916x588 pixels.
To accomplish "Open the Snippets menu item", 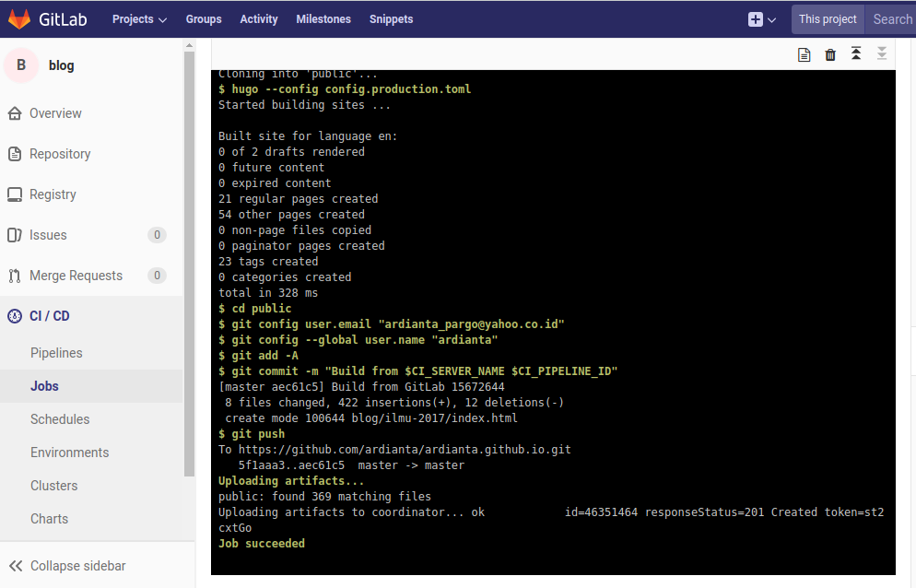I will [391, 18].
